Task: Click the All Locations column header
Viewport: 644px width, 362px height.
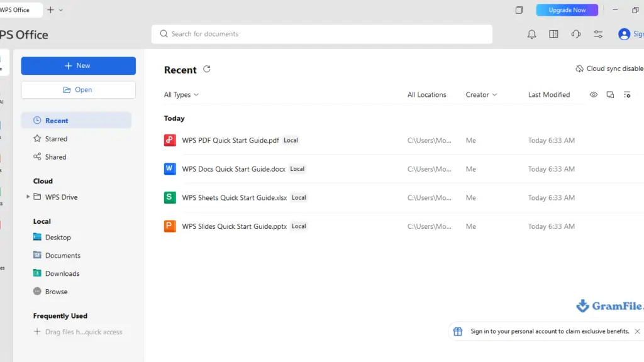Action: [427, 95]
